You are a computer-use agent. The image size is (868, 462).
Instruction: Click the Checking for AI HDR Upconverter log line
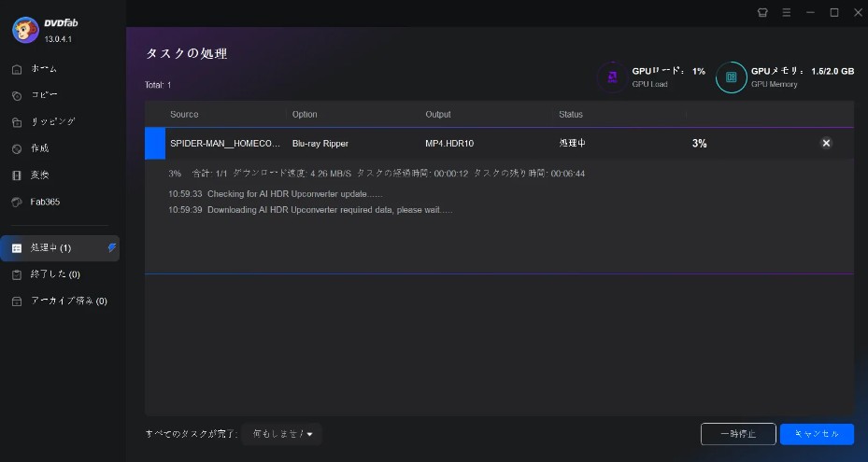275,194
